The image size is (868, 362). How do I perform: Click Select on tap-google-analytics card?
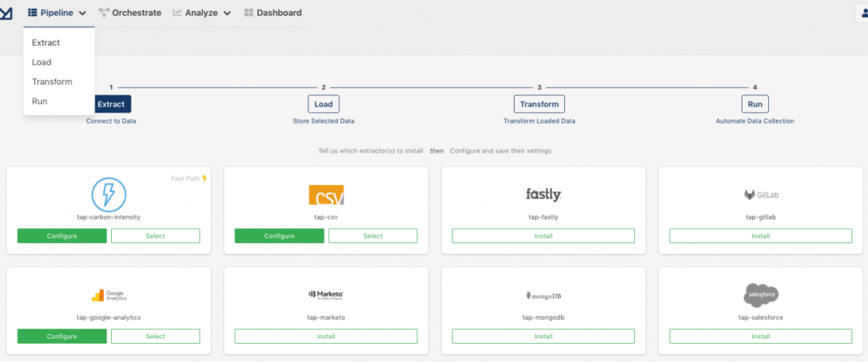click(x=155, y=336)
